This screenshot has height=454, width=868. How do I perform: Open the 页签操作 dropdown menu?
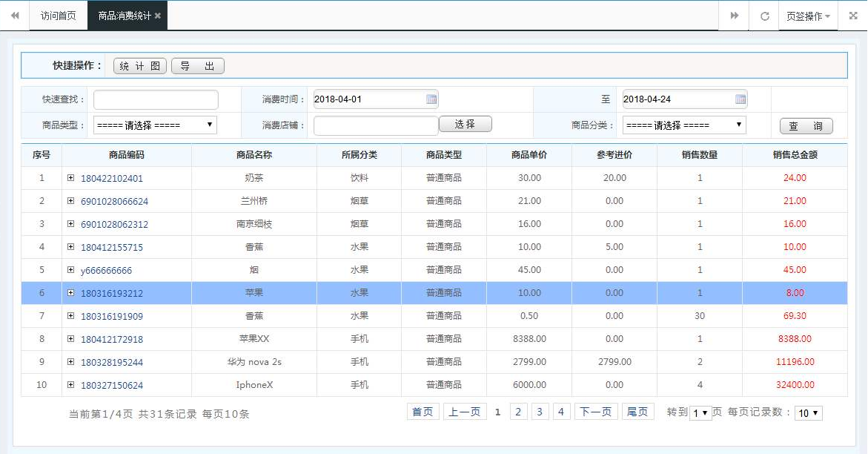808,15
